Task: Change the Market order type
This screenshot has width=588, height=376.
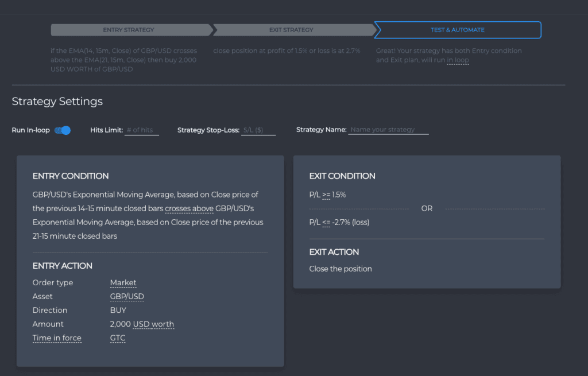Action: point(123,282)
